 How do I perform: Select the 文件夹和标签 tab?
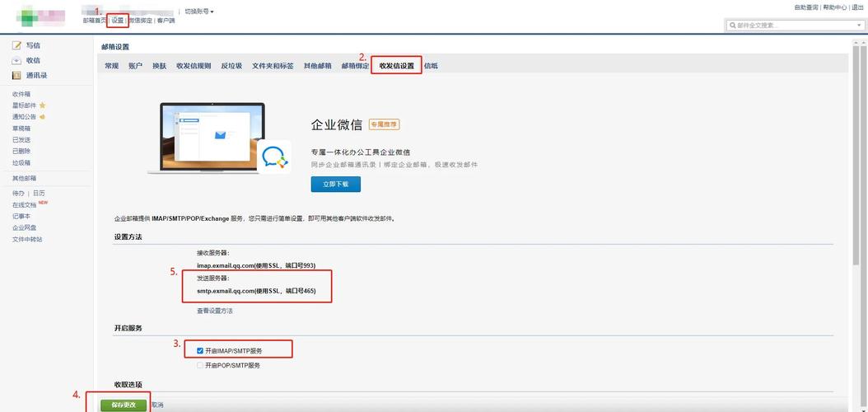(273, 66)
